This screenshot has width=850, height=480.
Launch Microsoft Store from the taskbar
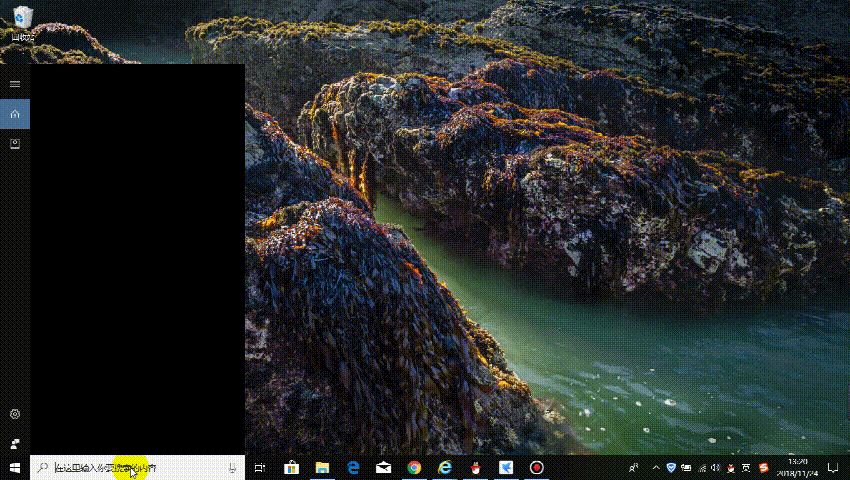tap(291, 468)
